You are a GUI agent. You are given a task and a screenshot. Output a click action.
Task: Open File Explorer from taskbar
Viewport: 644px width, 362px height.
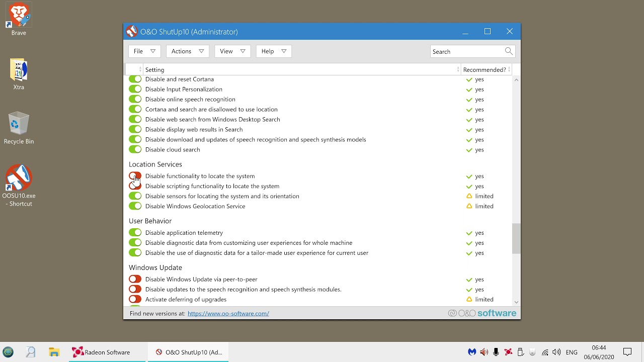click(x=54, y=352)
